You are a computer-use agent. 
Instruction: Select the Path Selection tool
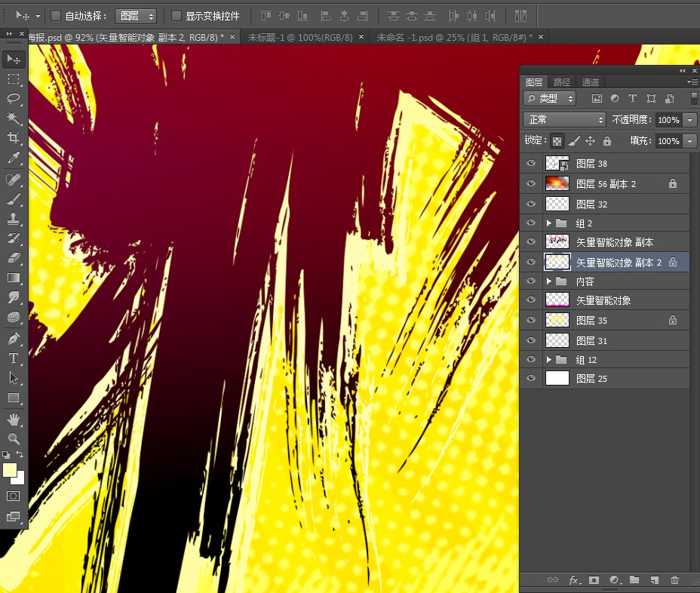coord(14,378)
